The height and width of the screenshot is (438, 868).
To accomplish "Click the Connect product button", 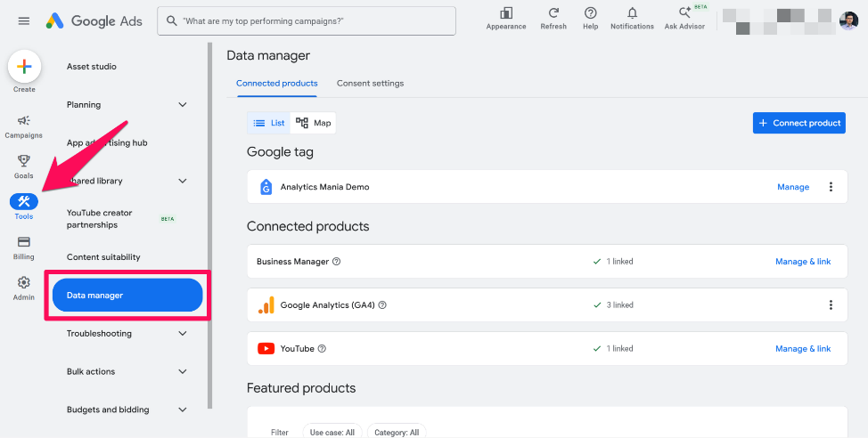I will pyautogui.click(x=798, y=123).
